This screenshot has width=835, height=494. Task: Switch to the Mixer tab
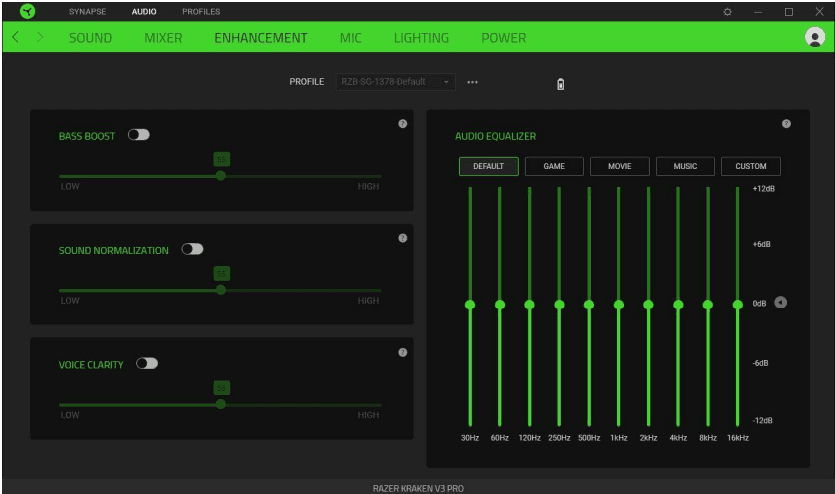pyautogui.click(x=163, y=38)
